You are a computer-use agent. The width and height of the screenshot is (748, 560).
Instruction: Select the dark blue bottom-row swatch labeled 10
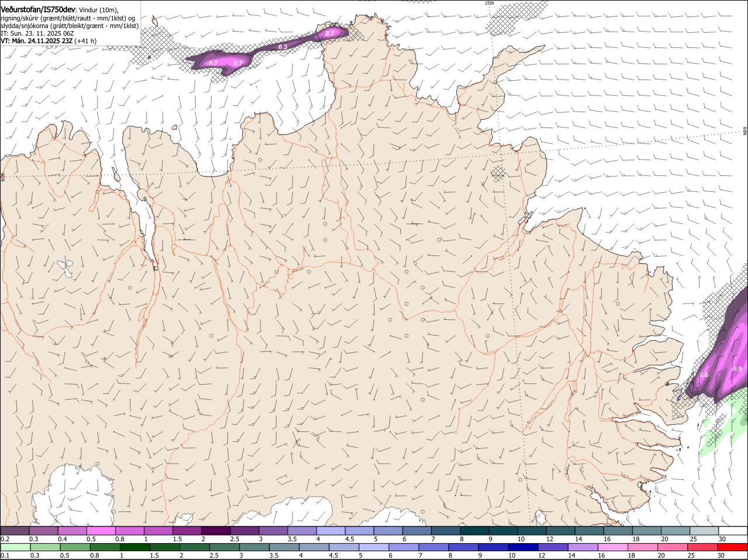click(522, 547)
